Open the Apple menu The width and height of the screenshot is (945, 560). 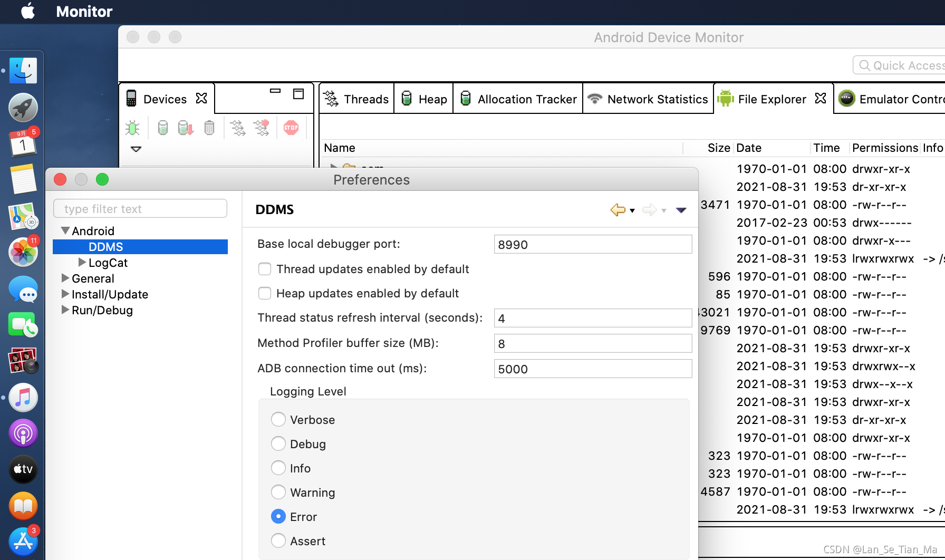(x=28, y=11)
